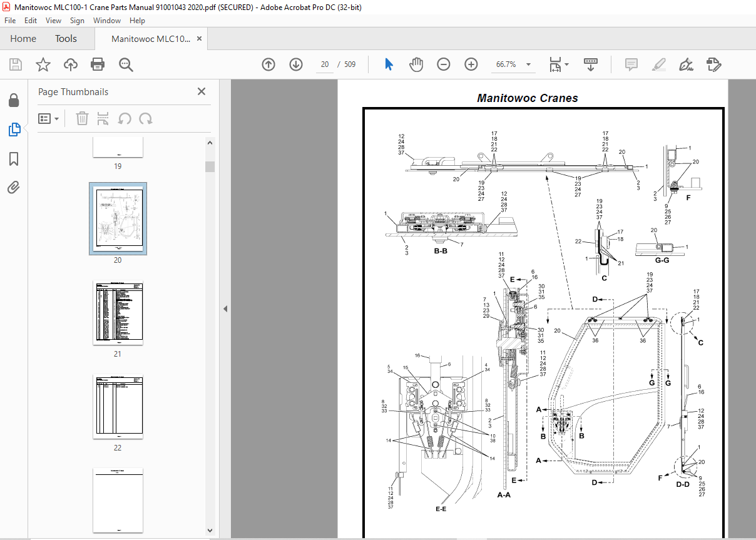Image resolution: width=756 pixels, height=540 pixels.
Task: Select the blank thumbnail below page 22
Action: [118, 499]
